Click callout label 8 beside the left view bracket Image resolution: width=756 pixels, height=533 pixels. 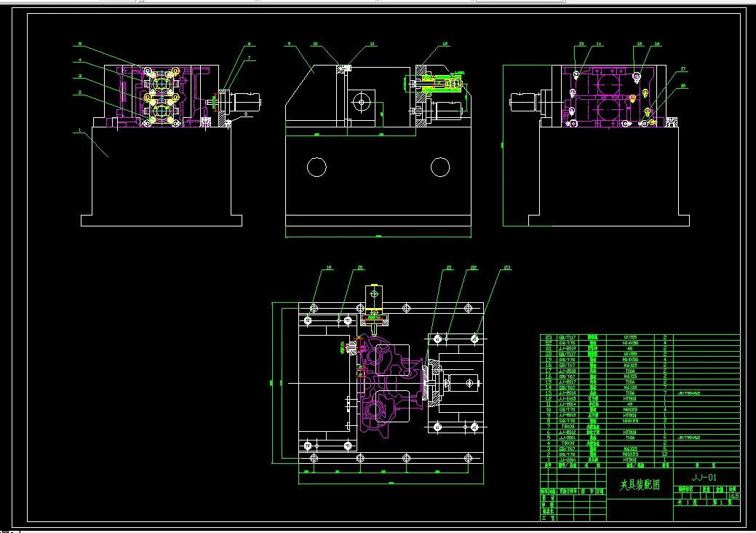(246, 114)
